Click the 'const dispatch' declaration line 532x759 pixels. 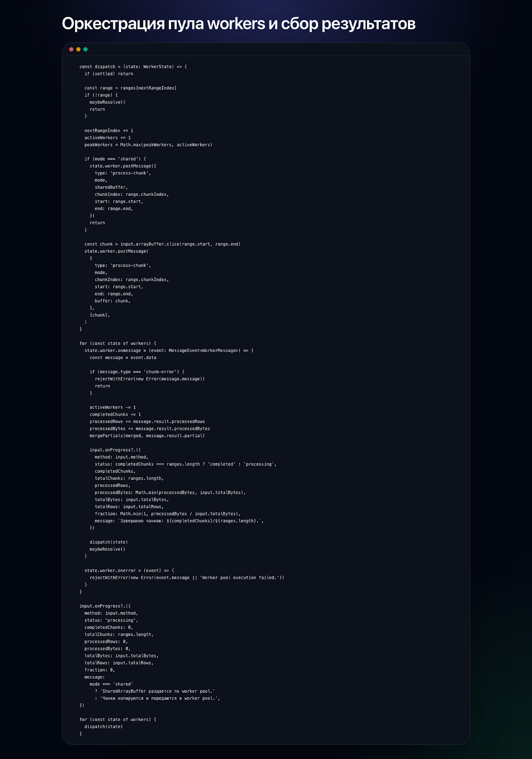coord(133,67)
